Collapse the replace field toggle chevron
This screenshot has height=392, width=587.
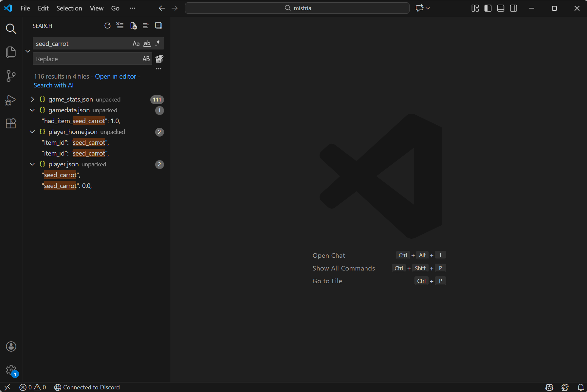click(x=28, y=51)
